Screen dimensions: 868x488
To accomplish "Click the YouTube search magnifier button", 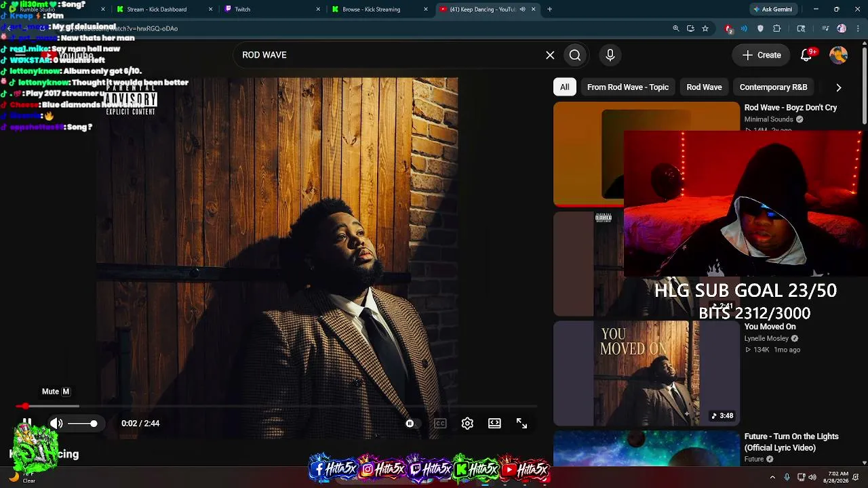I will click(x=575, y=55).
